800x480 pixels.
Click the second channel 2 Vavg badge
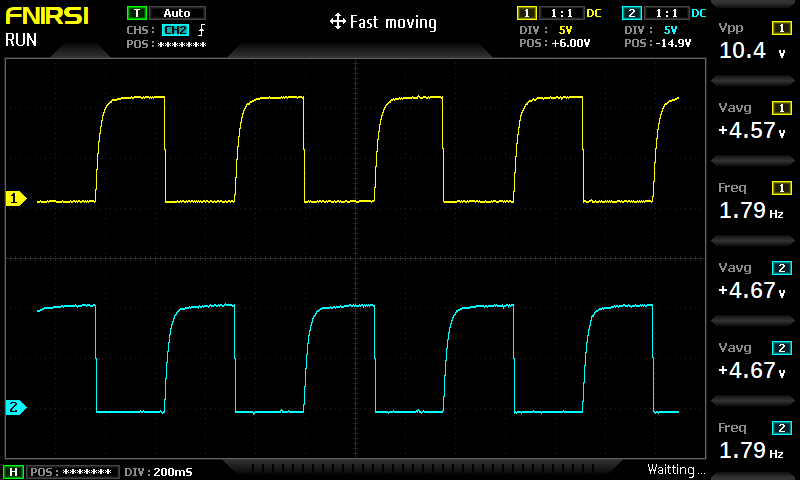(782, 348)
